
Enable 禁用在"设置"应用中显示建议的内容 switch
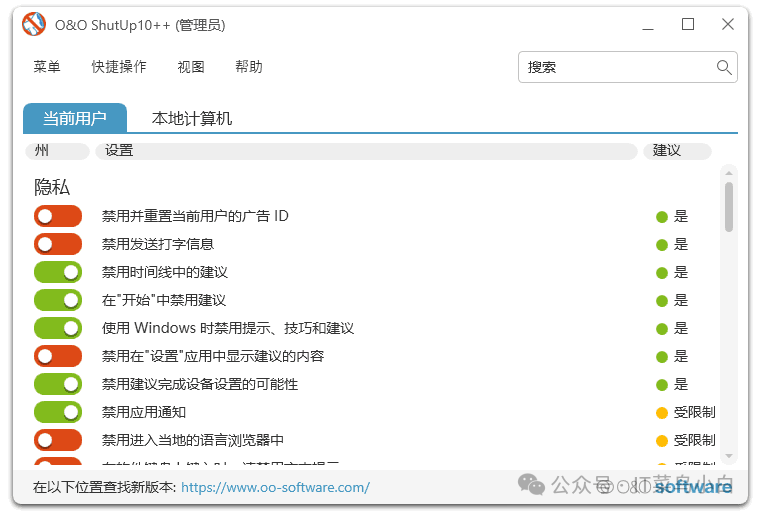click(x=58, y=357)
